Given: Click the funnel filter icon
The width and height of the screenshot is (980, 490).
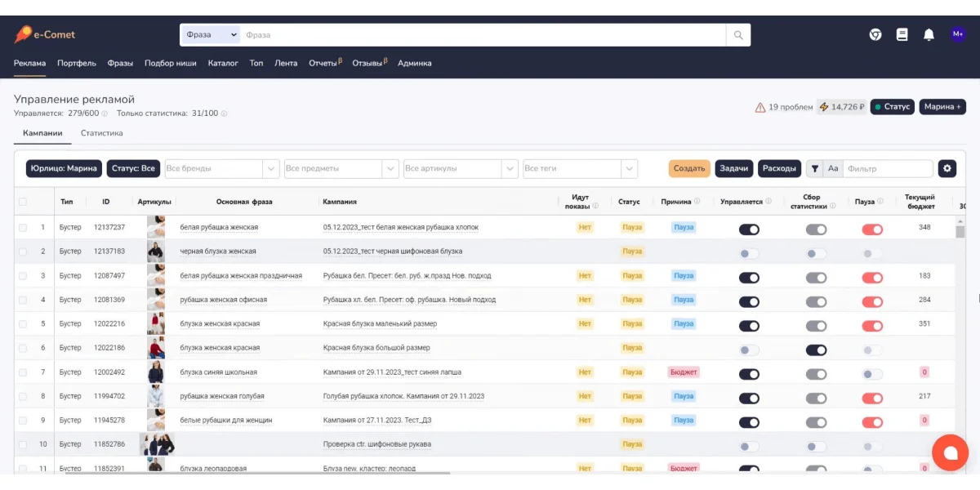Looking at the screenshot, I should pos(814,168).
